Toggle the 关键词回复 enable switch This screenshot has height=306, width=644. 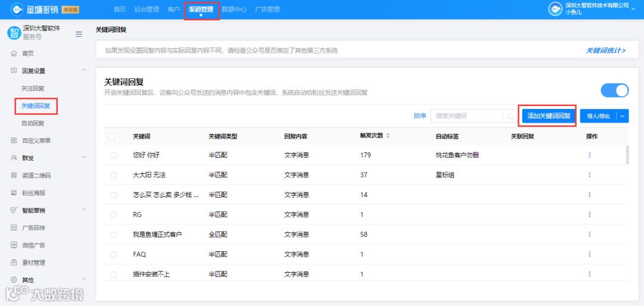pos(614,90)
